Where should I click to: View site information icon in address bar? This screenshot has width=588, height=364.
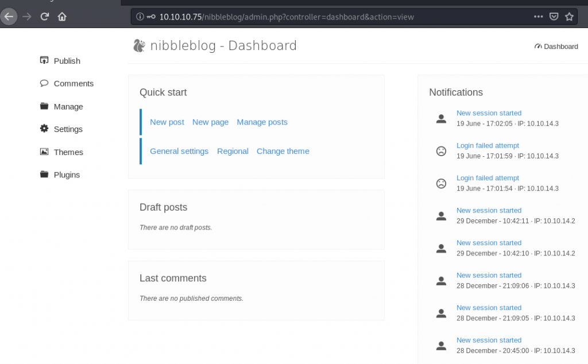pos(140,17)
